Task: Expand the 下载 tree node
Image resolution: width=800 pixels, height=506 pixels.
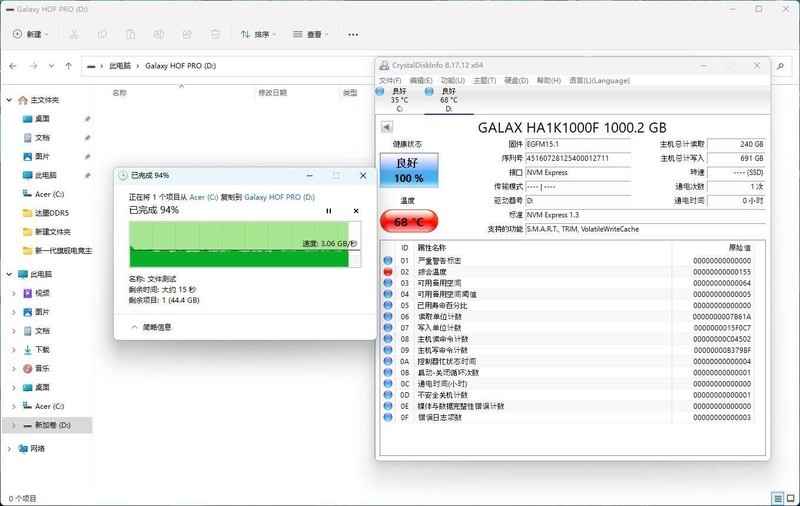Action: pos(14,350)
